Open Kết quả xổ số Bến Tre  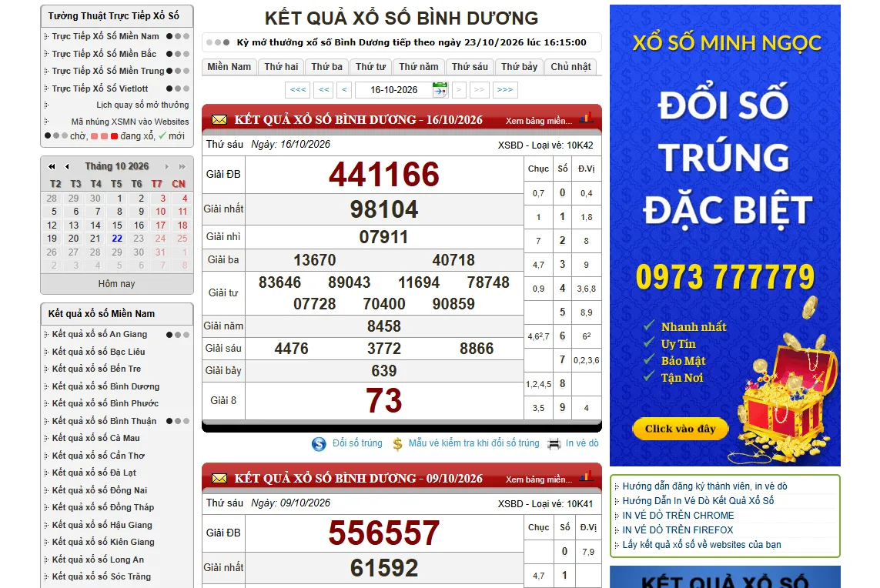96,369
